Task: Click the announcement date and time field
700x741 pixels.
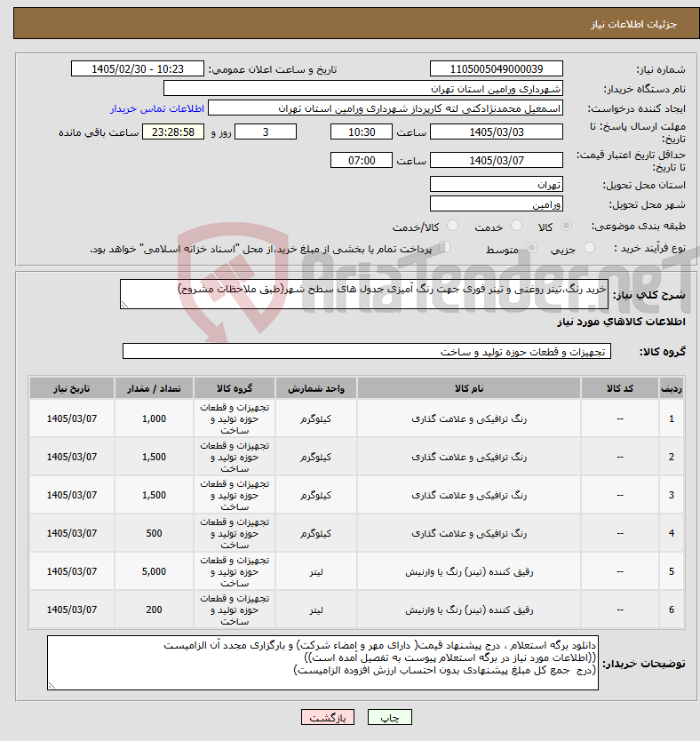Action: tap(138, 69)
